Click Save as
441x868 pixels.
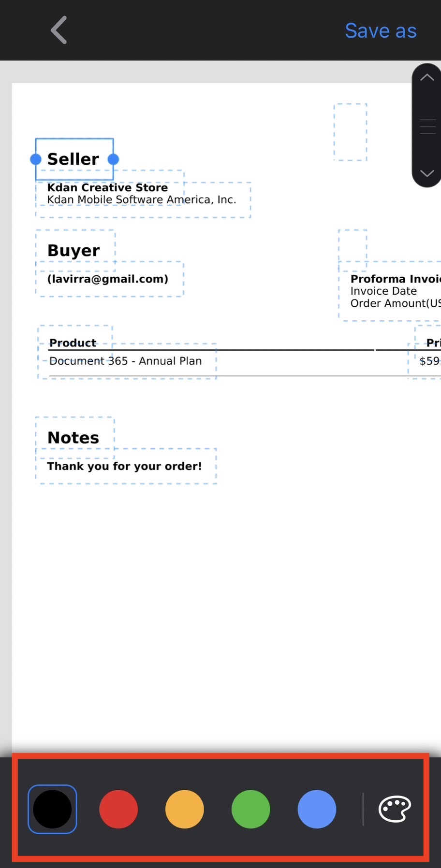tap(381, 31)
